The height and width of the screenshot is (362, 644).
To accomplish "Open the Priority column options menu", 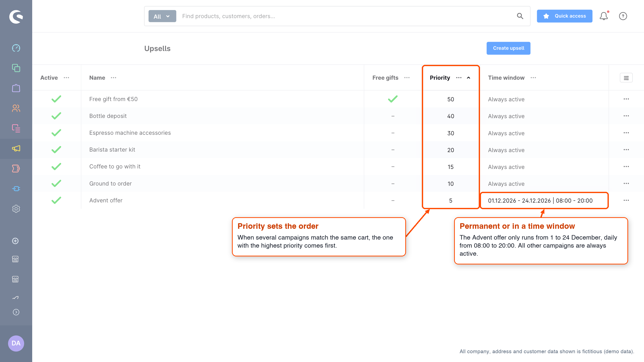I will click(x=459, y=78).
